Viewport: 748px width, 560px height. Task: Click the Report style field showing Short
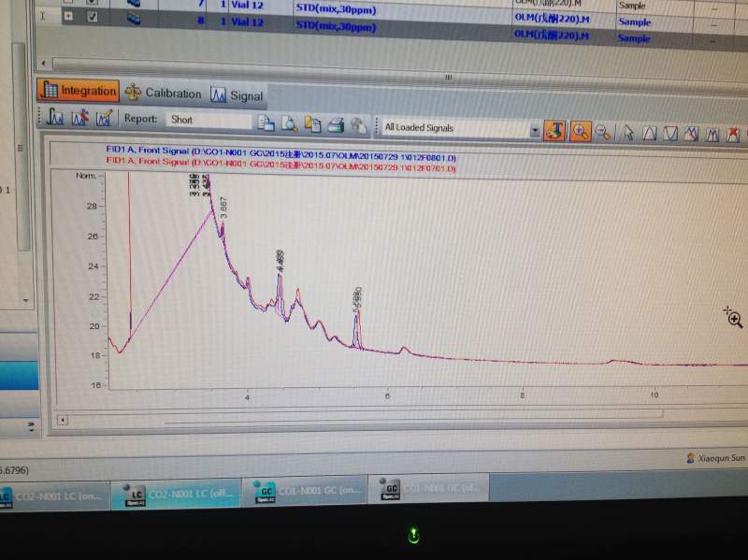pyautogui.click(x=208, y=121)
